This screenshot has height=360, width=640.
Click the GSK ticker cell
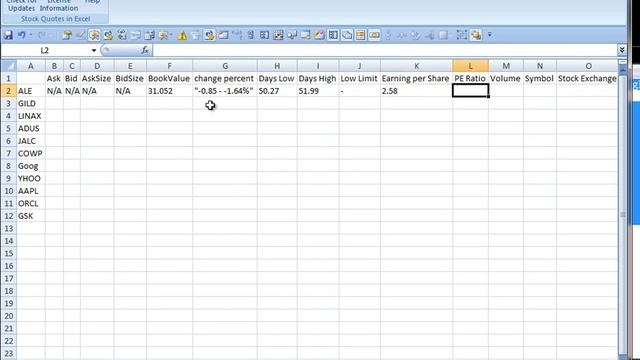point(31,216)
